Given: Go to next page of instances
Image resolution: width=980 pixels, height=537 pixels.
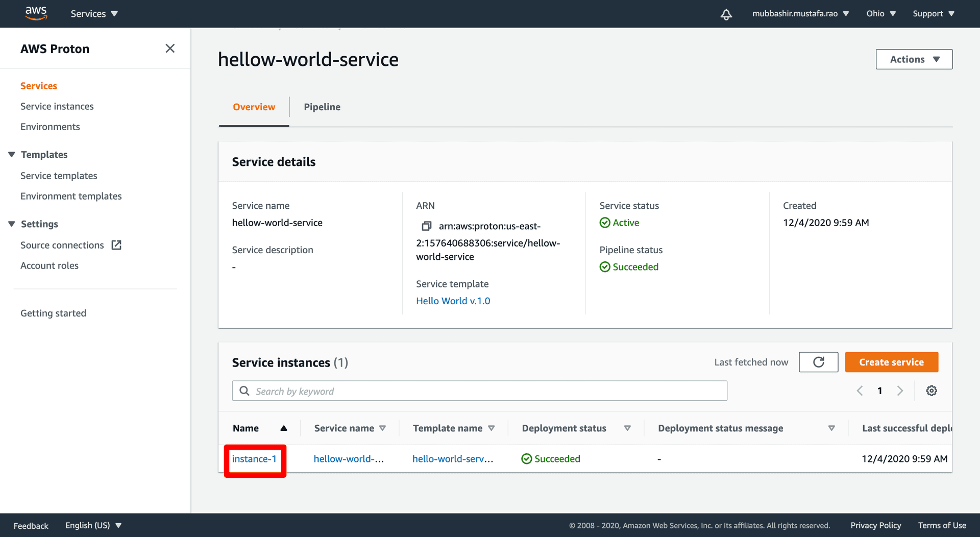Looking at the screenshot, I should click(900, 390).
